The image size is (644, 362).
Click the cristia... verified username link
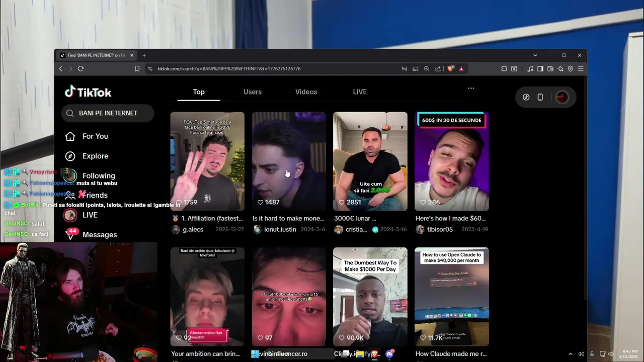click(356, 229)
